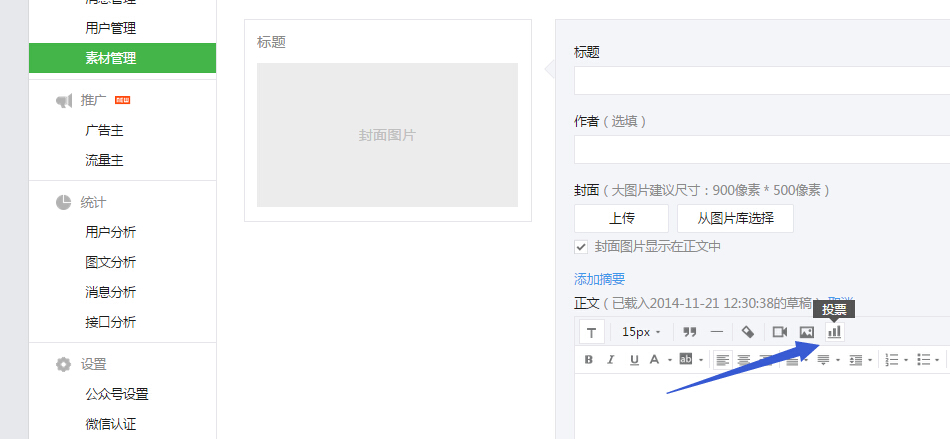Click the video camera insert icon
Viewport: 950px width, 439px height.
click(x=779, y=331)
